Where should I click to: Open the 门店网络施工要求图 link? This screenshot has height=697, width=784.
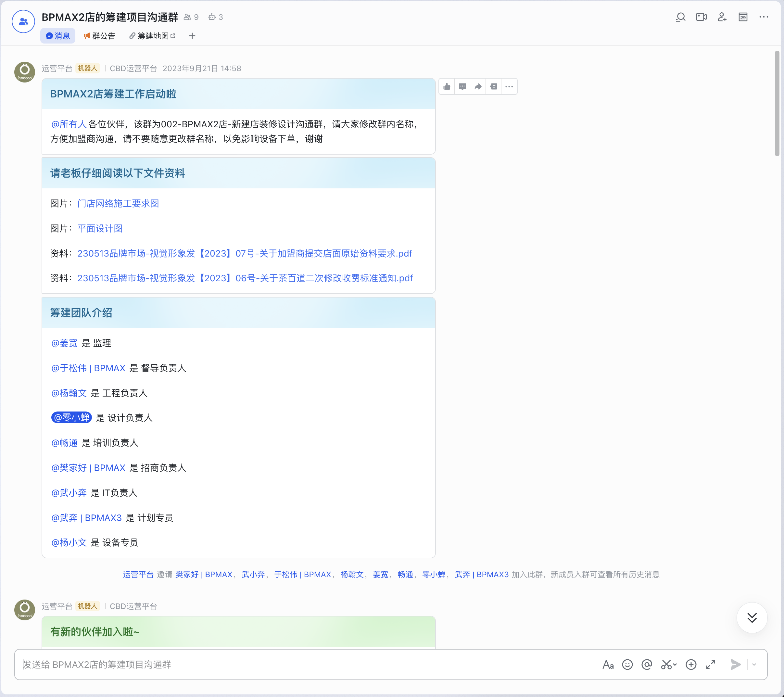[118, 203]
